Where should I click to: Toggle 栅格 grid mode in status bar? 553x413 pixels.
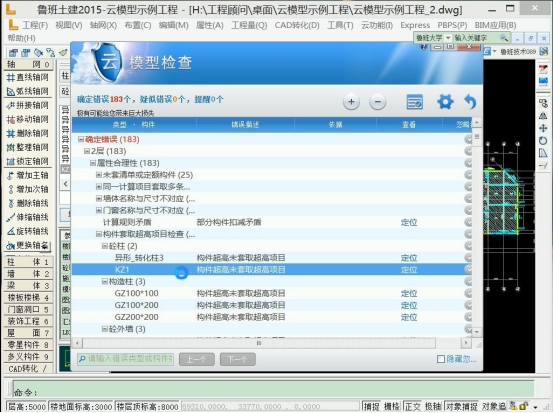pos(391,406)
